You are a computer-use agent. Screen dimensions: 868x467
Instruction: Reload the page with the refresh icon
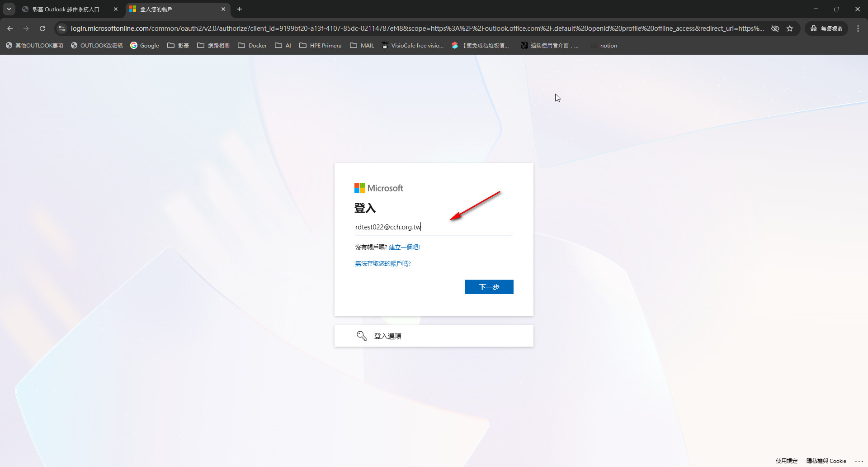point(42,29)
